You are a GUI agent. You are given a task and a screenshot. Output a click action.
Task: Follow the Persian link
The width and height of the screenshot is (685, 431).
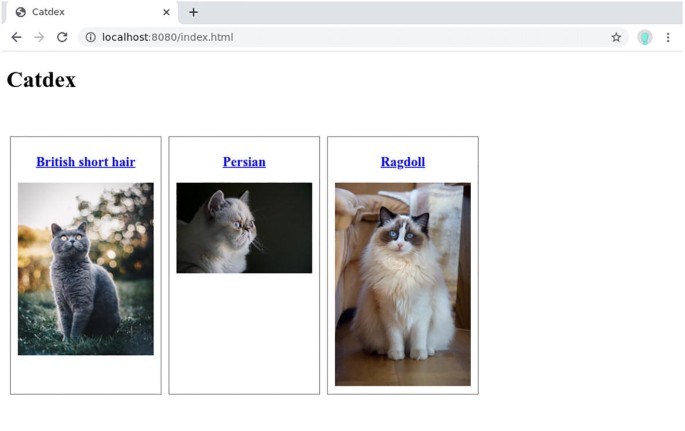coord(244,162)
